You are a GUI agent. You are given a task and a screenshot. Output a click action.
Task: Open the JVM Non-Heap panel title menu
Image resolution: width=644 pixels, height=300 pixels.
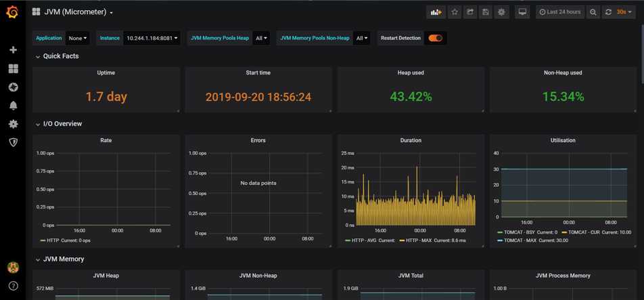pyautogui.click(x=258, y=276)
